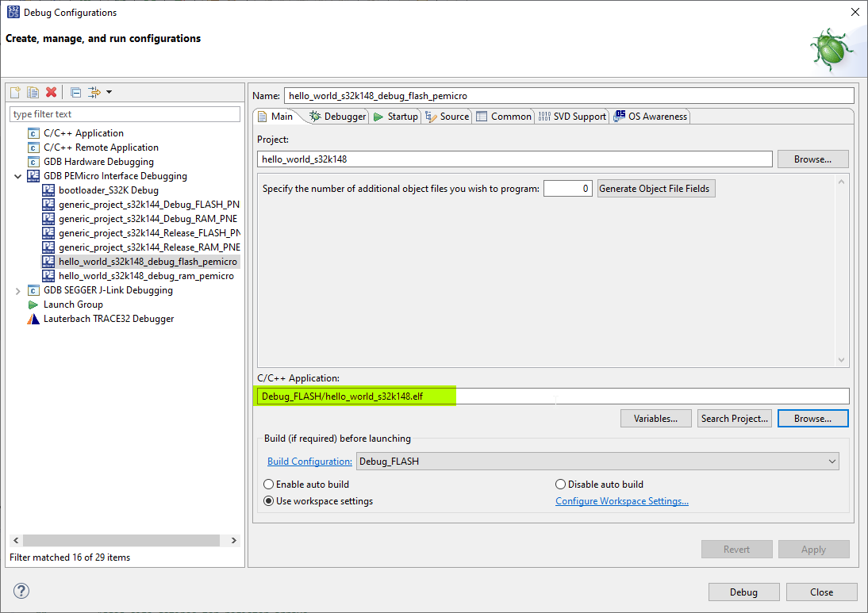Disable auto build option

coord(561,484)
